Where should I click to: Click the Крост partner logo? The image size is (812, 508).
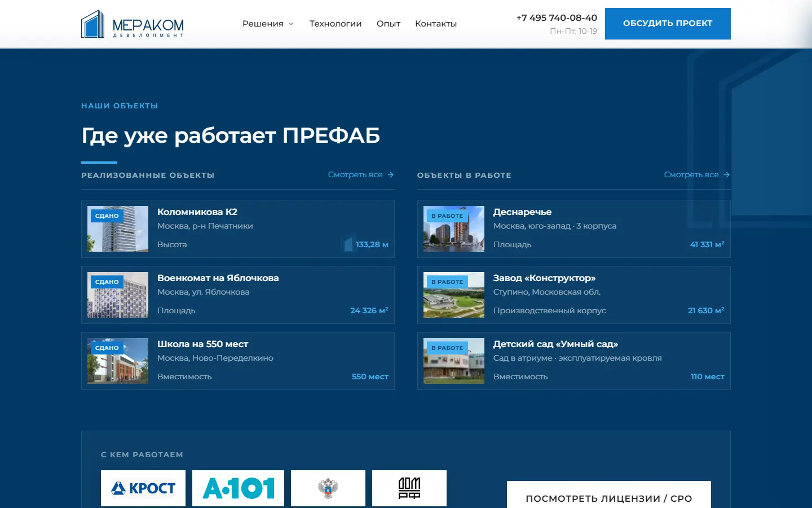[143, 488]
